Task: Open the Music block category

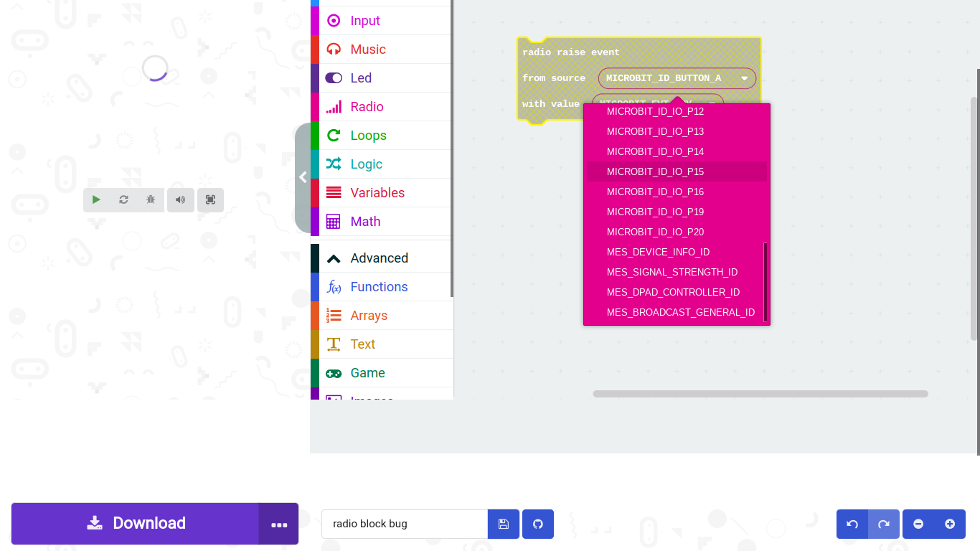Action: tap(382, 50)
